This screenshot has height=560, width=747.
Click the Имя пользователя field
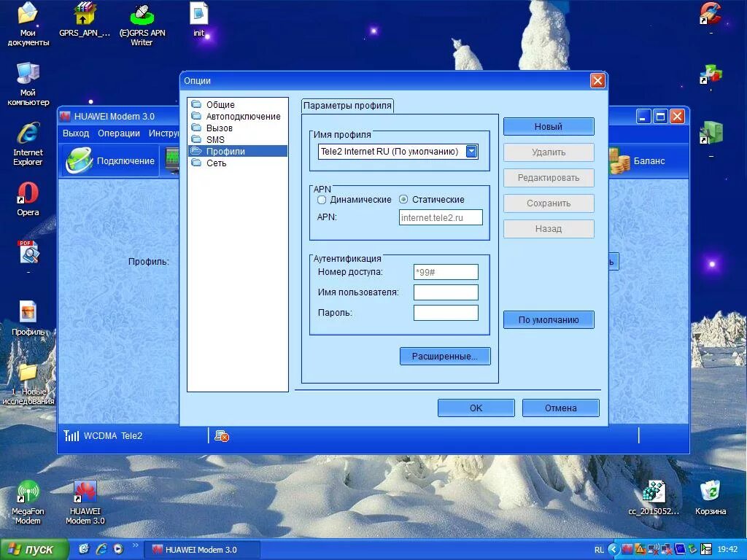point(446,292)
